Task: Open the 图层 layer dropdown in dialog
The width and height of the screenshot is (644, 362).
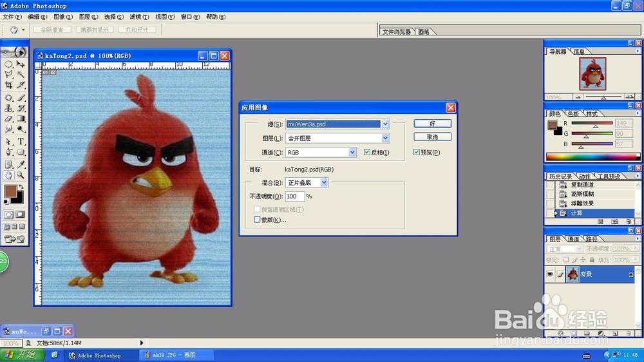Action: (385, 138)
